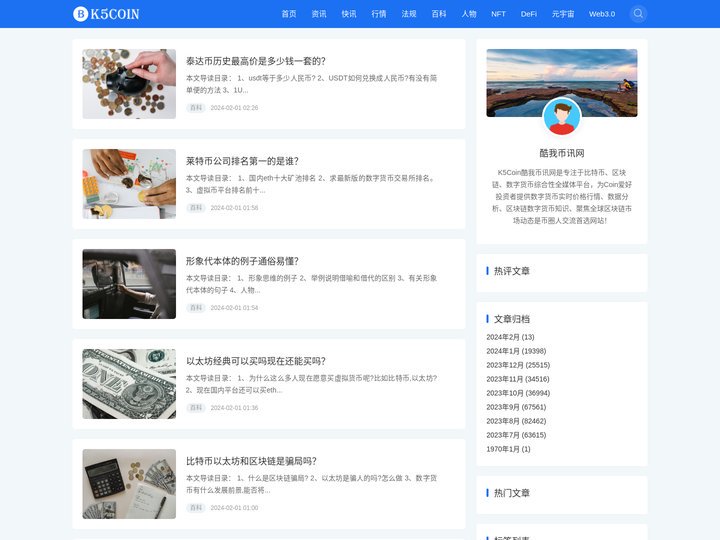Open the 快讯 nav item
This screenshot has width=720, height=540.
tap(349, 14)
